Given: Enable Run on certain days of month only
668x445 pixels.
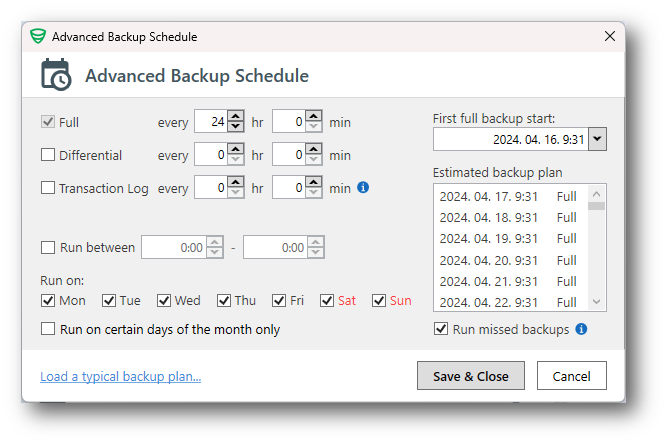Looking at the screenshot, I should (x=48, y=329).
